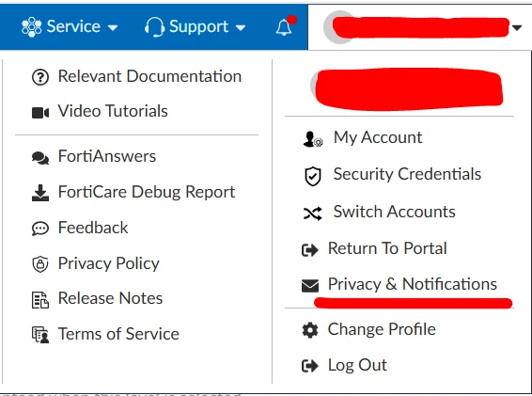This screenshot has width=532, height=396.
Task: Click the FortiAnswers chat bubbles icon
Action: tap(40, 158)
